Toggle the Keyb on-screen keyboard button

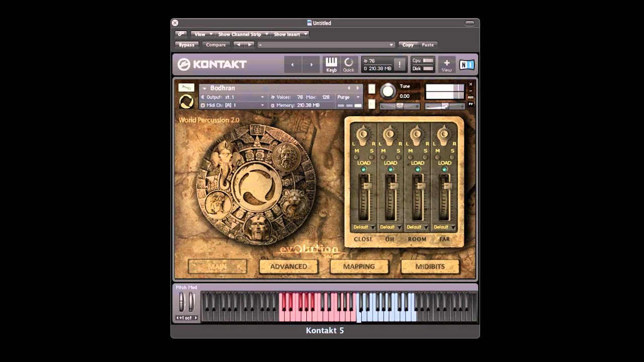pos(331,65)
